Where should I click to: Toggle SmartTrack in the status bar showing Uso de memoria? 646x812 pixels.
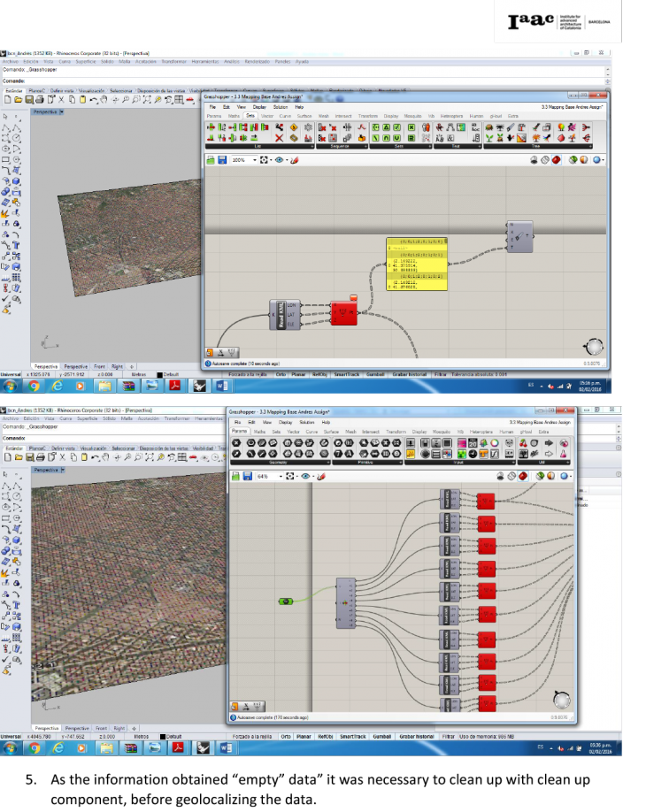coord(350,736)
